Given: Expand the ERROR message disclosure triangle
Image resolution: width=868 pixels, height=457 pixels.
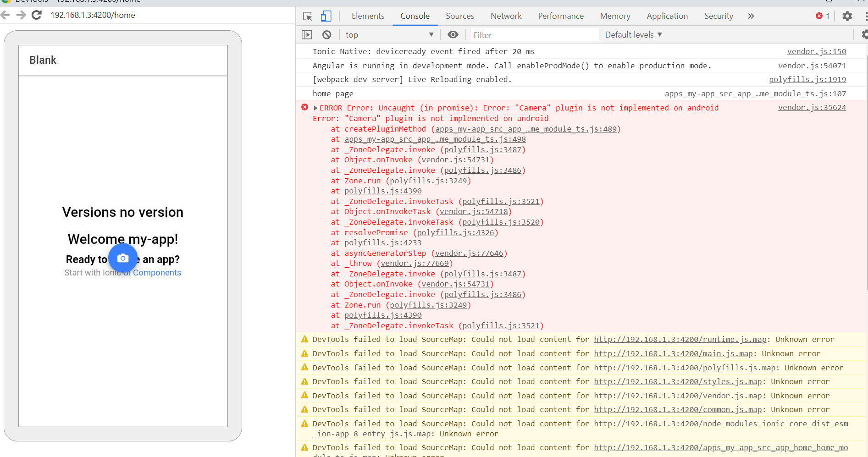Looking at the screenshot, I should (315, 108).
